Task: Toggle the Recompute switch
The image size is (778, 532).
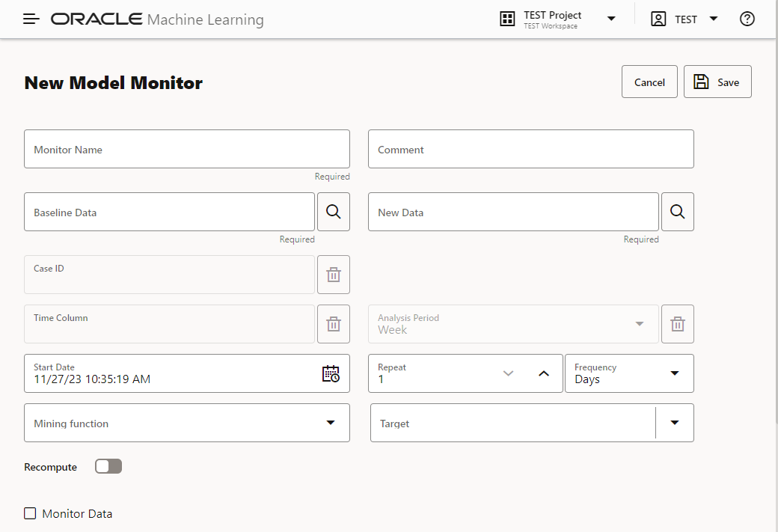Action: tap(108, 467)
